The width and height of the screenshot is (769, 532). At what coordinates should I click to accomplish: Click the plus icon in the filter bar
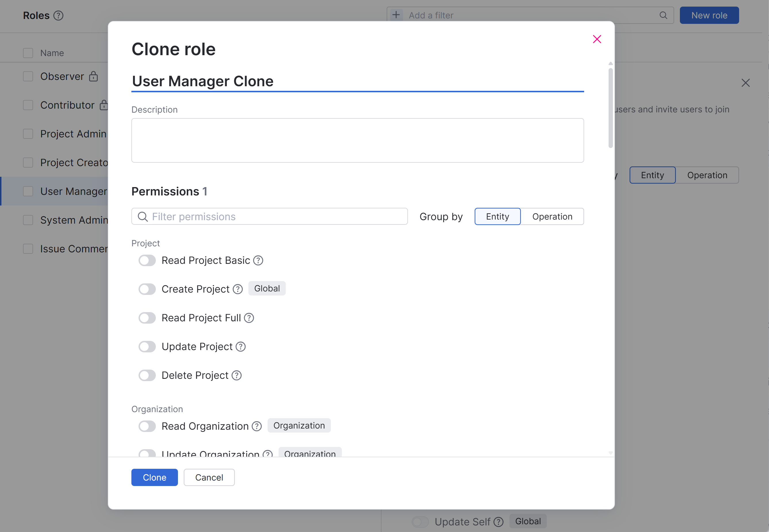pyautogui.click(x=396, y=15)
